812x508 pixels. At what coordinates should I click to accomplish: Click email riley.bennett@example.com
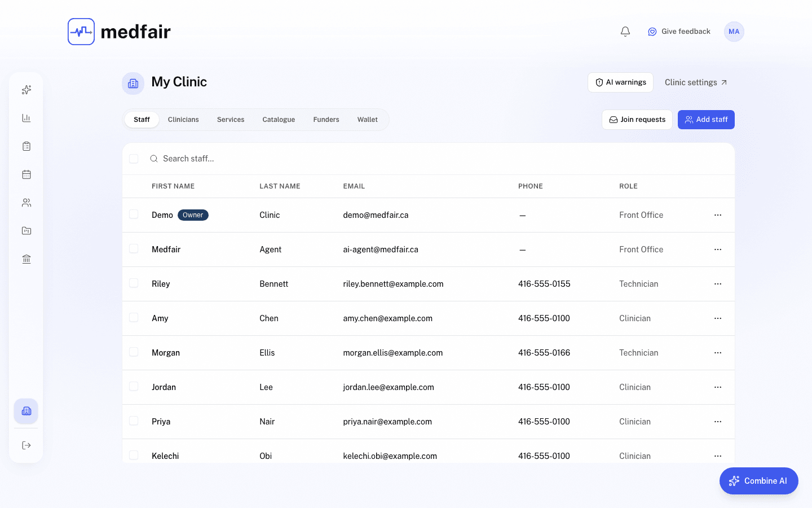tap(393, 284)
